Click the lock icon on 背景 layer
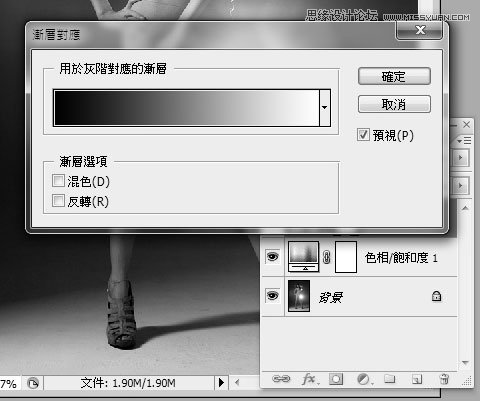 pos(436,296)
